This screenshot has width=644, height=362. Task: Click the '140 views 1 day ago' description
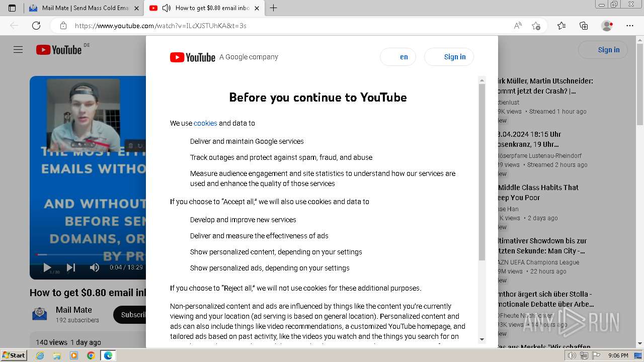coord(68,342)
